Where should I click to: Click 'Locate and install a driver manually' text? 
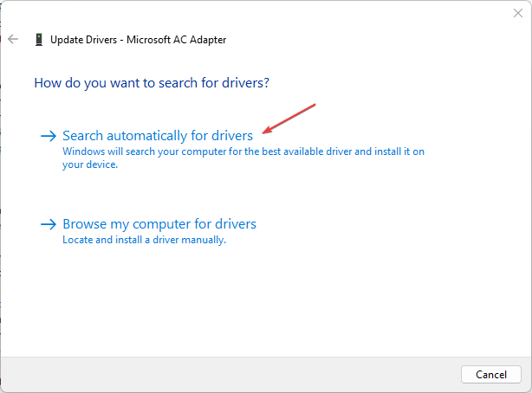tap(144, 240)
